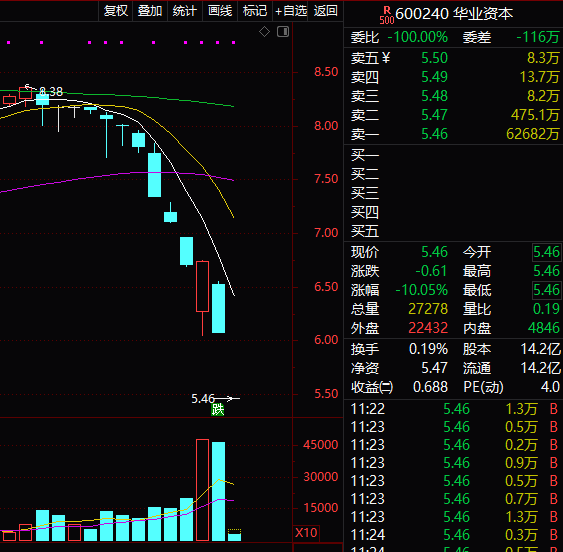The image size is (563, 552).
Task: Select the 画线 draw line tool
Action: [x=220, y=11]
